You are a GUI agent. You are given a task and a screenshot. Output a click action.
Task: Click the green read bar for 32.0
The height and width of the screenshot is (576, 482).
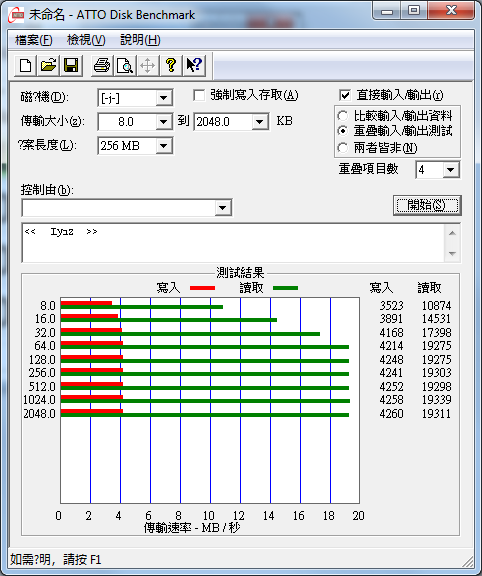[190, 334]
